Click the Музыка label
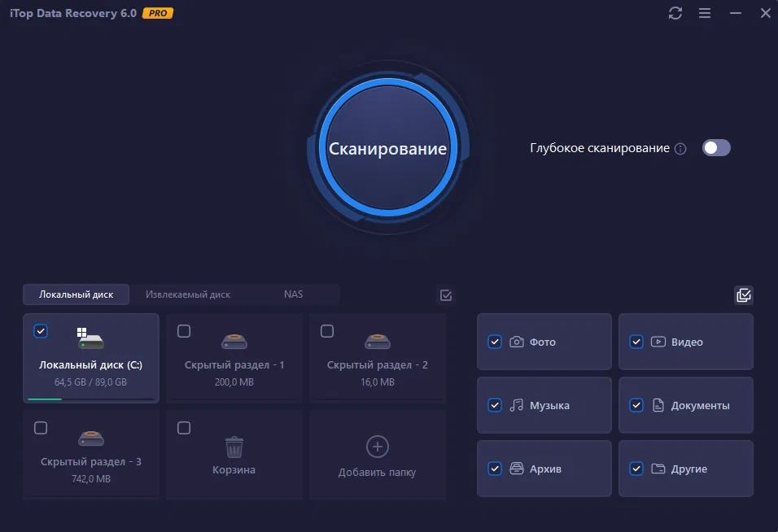The width and height of the screenshot is (778, 532). [x=549, y=406]
